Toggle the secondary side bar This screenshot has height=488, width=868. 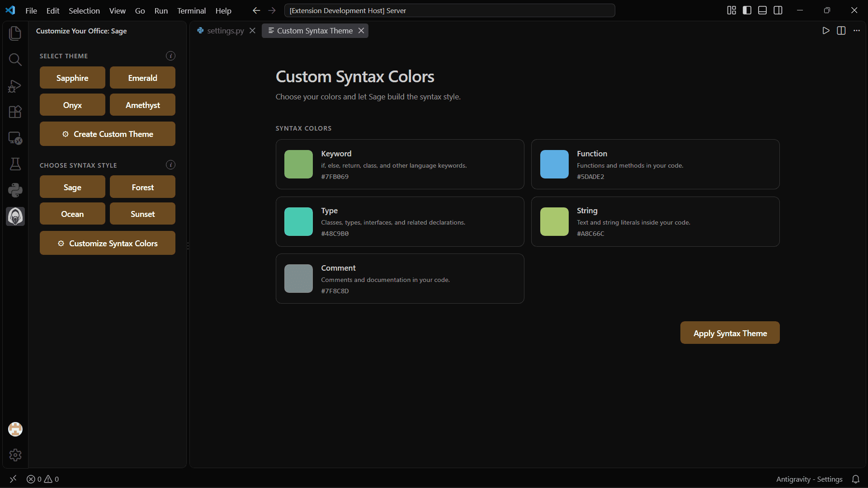point(778,10)
